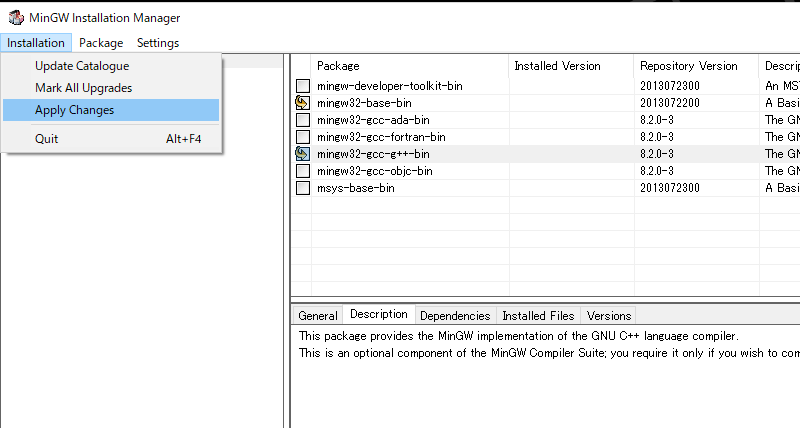Select Update Catalogue from the menu
Viewport: 800px width, 428px height.
(x=111, y=66)
